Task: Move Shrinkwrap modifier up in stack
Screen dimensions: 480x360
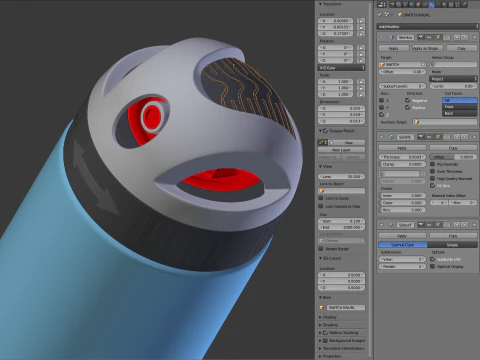Action: pyautogui.click(x=457, y=37)
